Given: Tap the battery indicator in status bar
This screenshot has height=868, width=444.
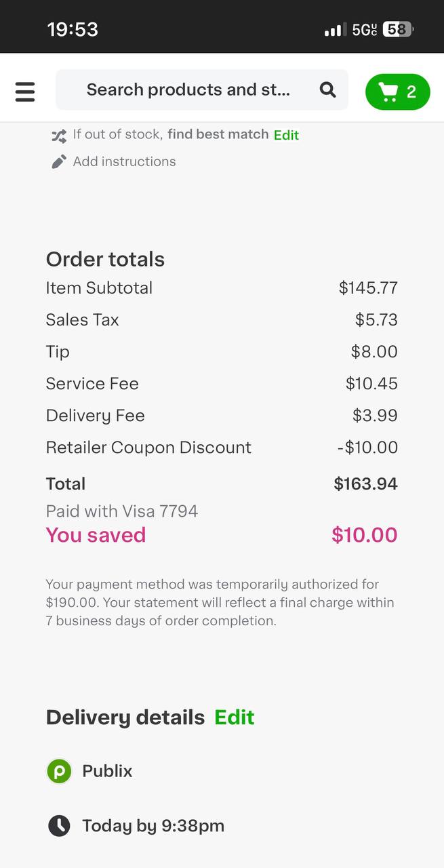Looking at the screenshot, I should (x=398, y=29).
